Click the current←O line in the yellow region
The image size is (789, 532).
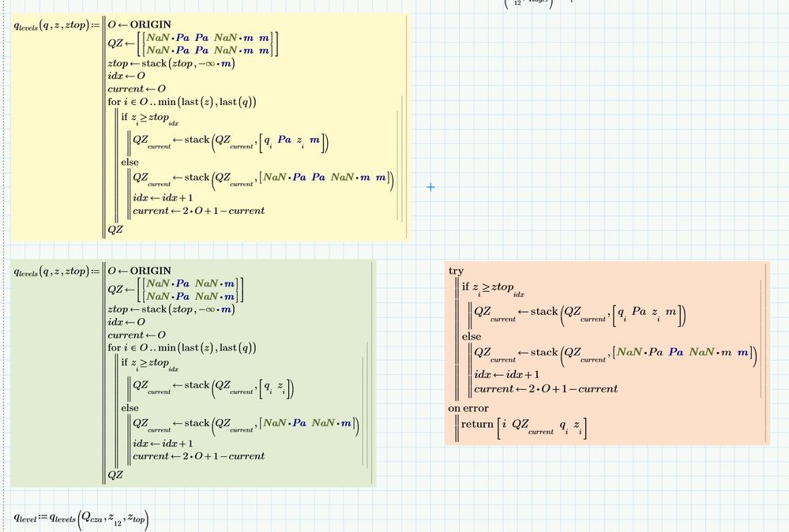(137, 89)
